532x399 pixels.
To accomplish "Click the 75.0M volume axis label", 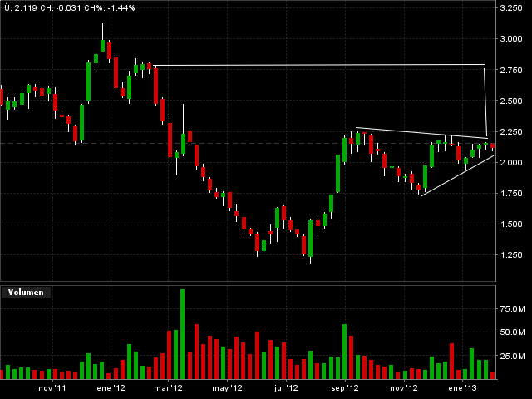I will pos(512,308).
